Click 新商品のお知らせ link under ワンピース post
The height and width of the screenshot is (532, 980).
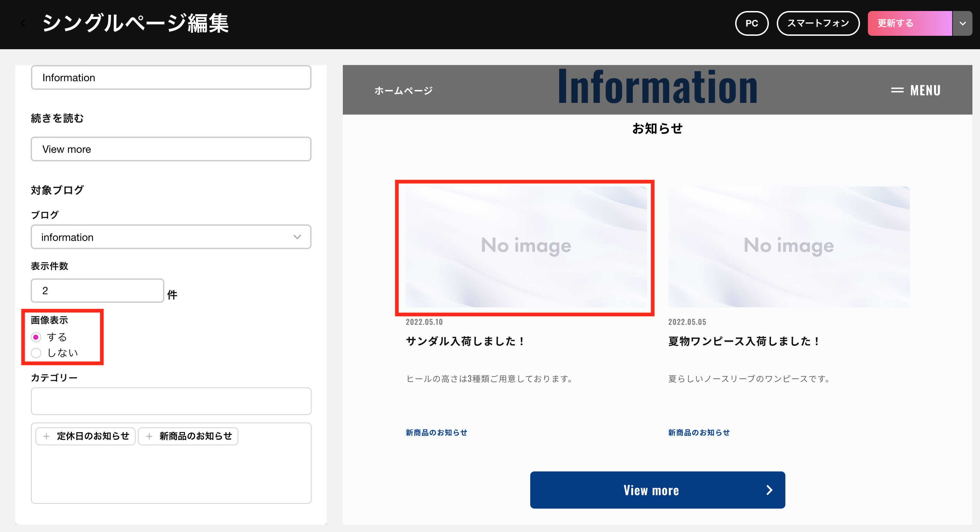[x=699, y=433]
